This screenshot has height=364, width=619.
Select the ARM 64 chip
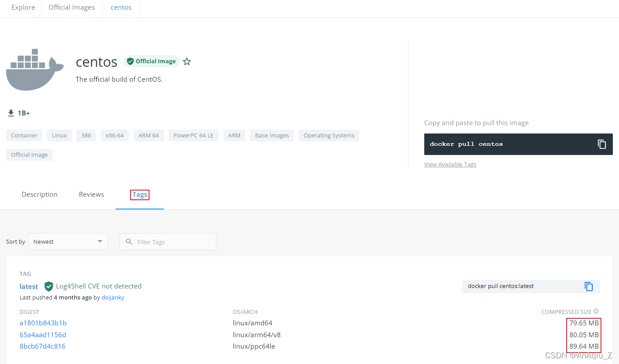tap(149, 135)
